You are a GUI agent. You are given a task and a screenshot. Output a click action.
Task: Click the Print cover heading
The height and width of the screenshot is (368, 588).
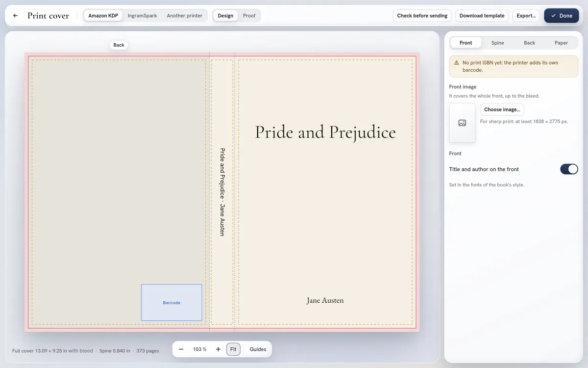[48, 16]
